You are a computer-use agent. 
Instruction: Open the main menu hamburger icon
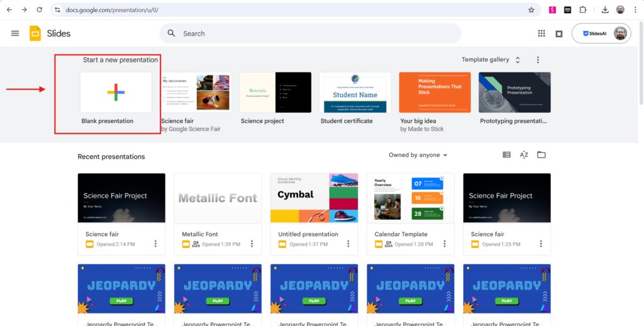click(x=15, y=33)
